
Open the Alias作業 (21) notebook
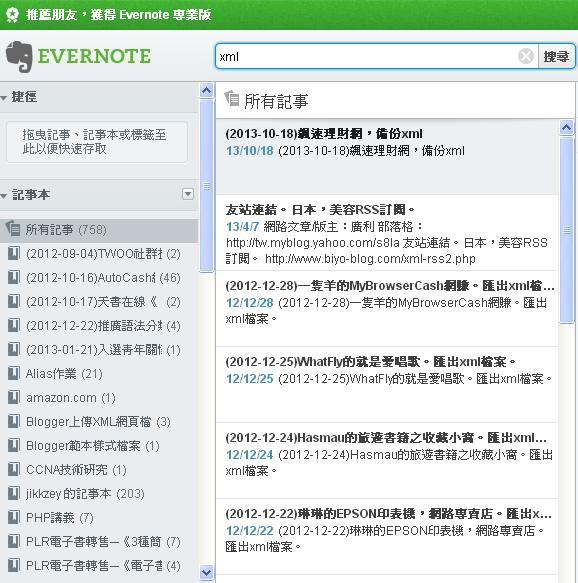[x=99, y=374]
